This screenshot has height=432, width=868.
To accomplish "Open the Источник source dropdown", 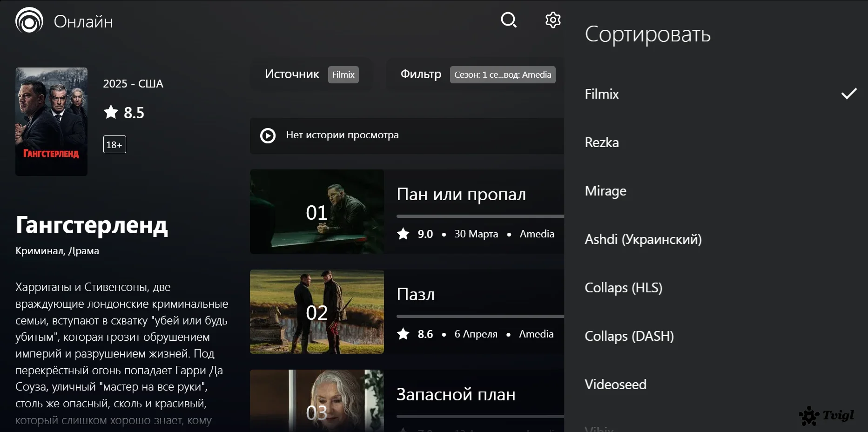I will point(311,74).
